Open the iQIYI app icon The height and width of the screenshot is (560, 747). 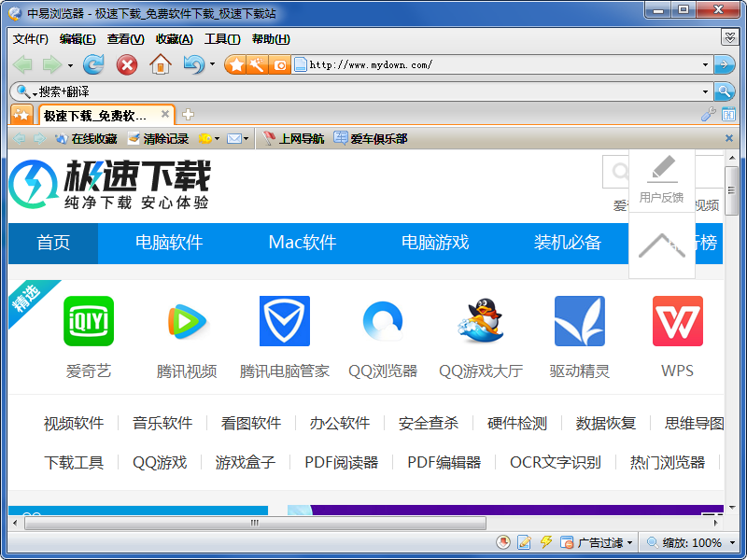(89, 322)
